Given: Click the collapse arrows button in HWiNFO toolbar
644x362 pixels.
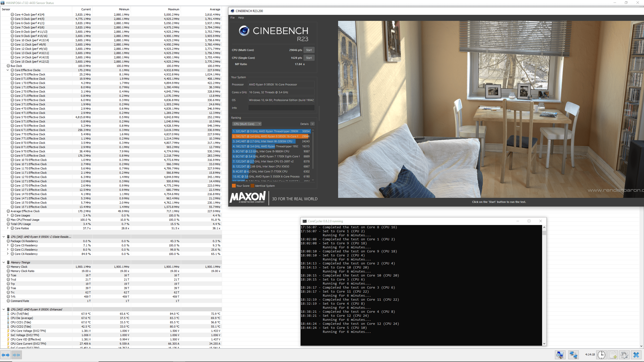Looking at the screenshot, I should click(16, 355).
